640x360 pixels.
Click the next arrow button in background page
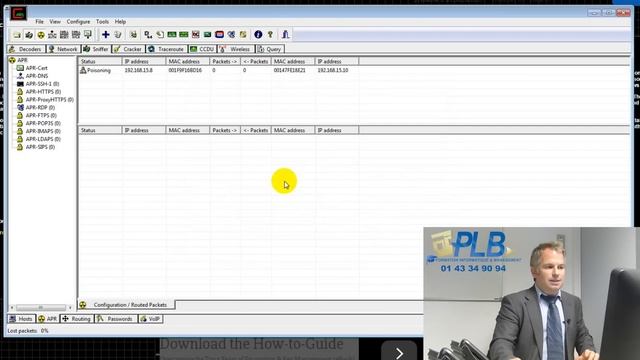(399, 353)
